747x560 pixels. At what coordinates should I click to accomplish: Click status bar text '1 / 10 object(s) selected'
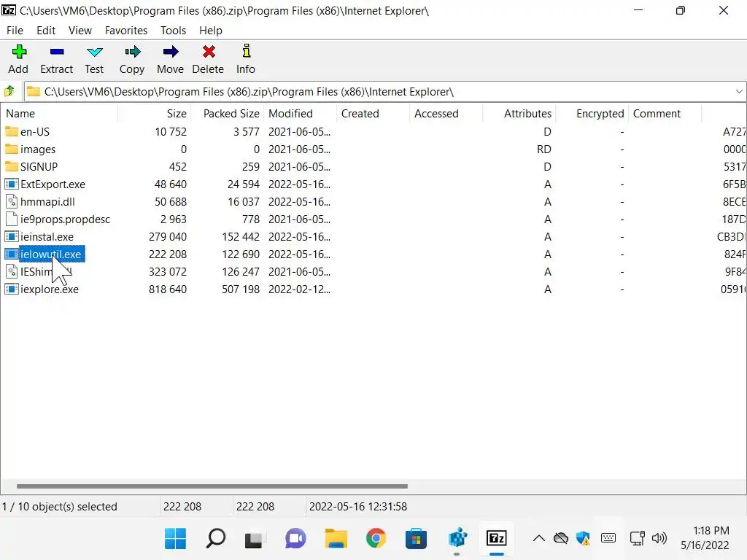pyautogui.click(x=60, y=507)
